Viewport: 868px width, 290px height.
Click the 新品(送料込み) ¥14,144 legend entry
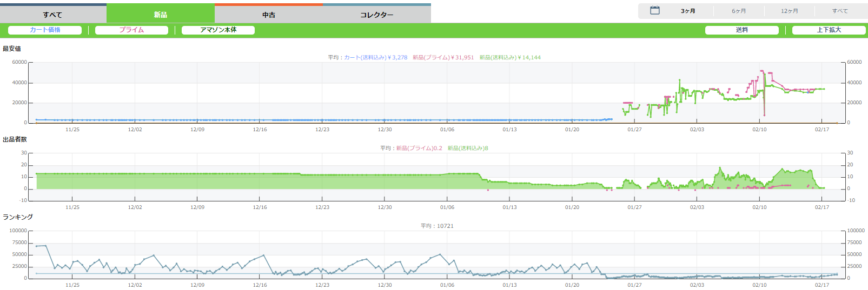tap(510, 57)
